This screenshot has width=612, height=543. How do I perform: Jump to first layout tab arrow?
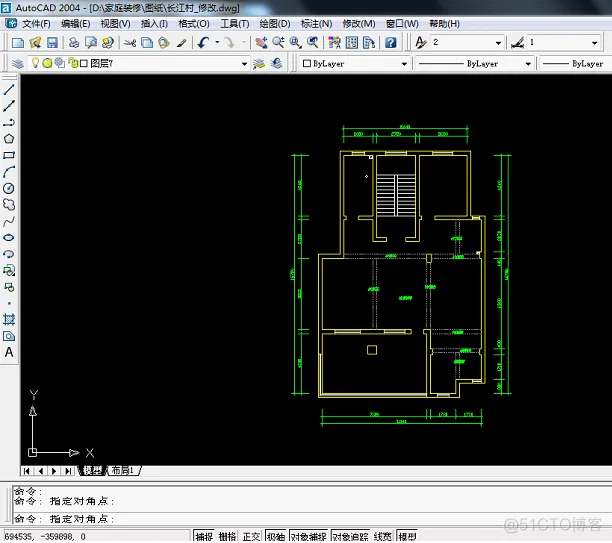(x=27, y=471)
